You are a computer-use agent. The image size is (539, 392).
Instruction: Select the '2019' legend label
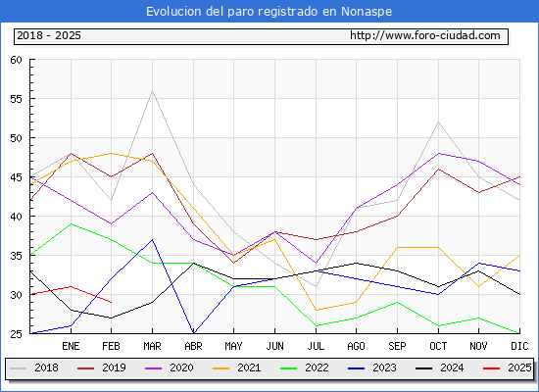114,367
